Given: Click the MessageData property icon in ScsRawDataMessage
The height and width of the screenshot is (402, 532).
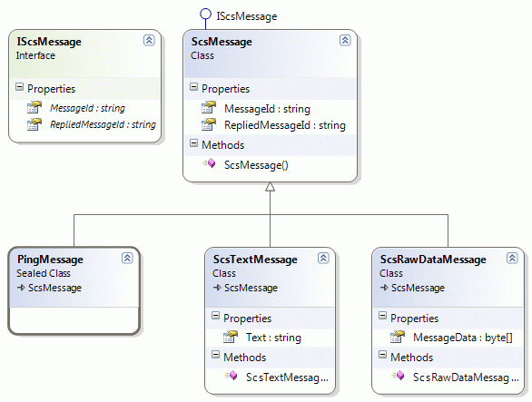Looking at the screenshot, I should point(398,337).
